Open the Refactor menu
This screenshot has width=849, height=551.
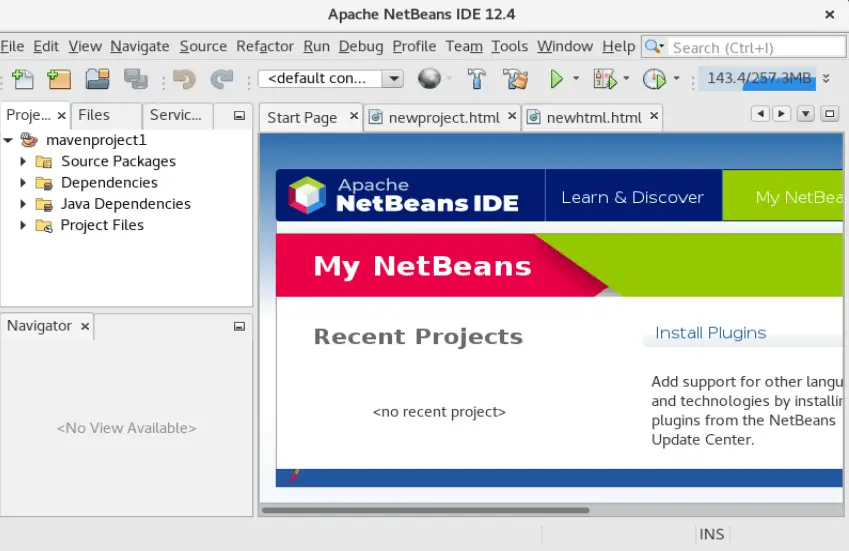[x=265, y=47]
